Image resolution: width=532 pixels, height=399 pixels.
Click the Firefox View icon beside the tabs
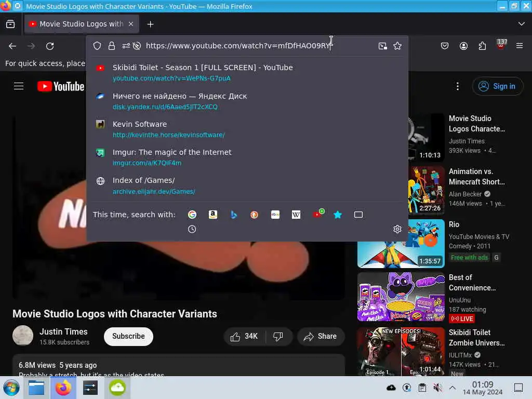point(10,24)
